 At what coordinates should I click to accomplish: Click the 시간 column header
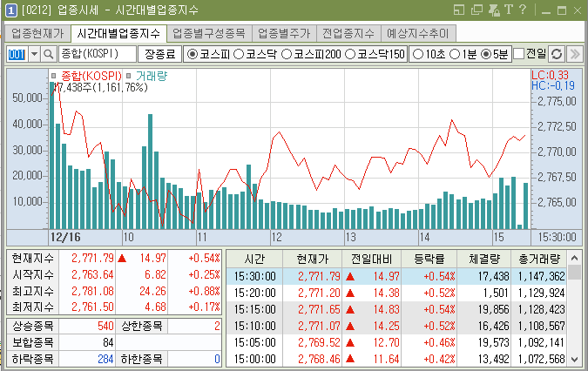(254, 259)
